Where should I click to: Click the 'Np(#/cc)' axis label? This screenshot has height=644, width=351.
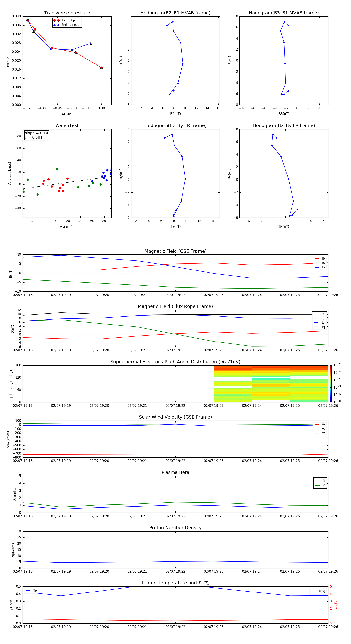pyautogui.click(x=13, y=550)
